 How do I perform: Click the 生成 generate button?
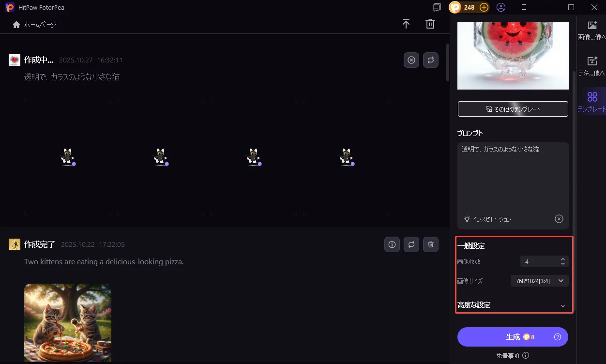tap(513, 337)
